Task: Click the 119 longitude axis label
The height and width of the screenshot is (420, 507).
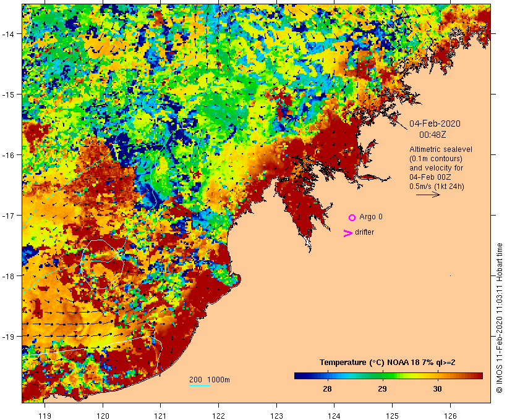Action: point(45,416)
